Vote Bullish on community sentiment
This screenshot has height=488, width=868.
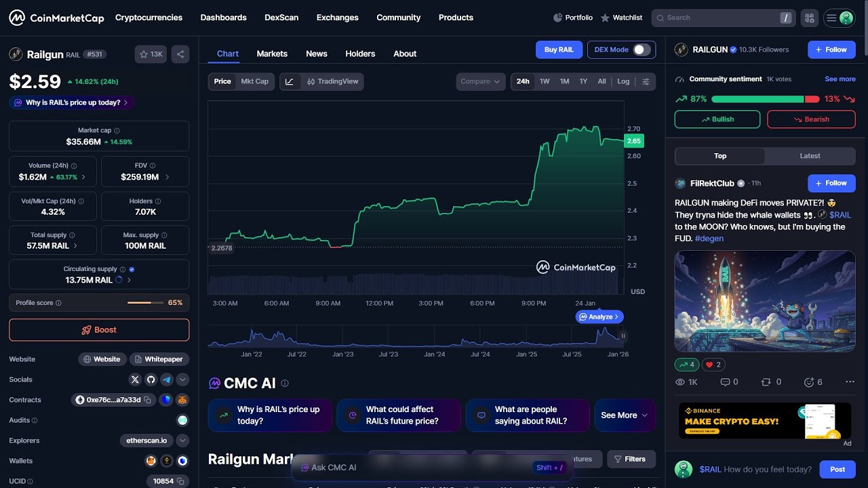[x=717, y=119]
